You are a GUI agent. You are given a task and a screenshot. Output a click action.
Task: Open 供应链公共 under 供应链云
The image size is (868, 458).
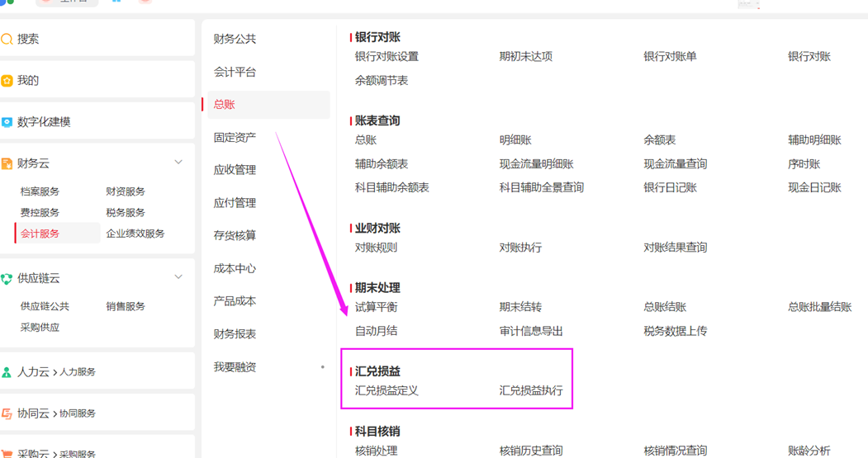click(45, 306)
